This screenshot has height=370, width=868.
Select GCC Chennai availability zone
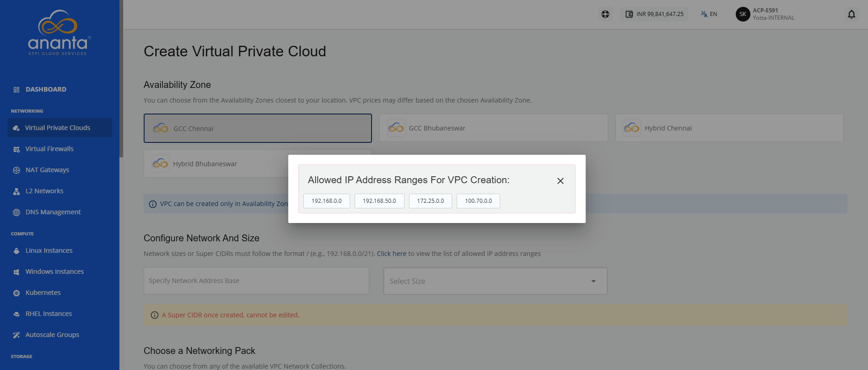[x=258, y=128]
